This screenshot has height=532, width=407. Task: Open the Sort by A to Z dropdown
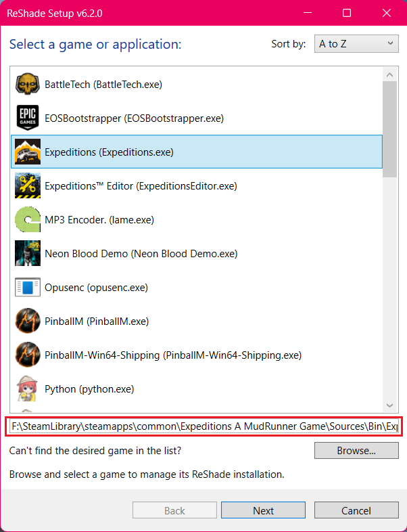[x=356, y=44]
